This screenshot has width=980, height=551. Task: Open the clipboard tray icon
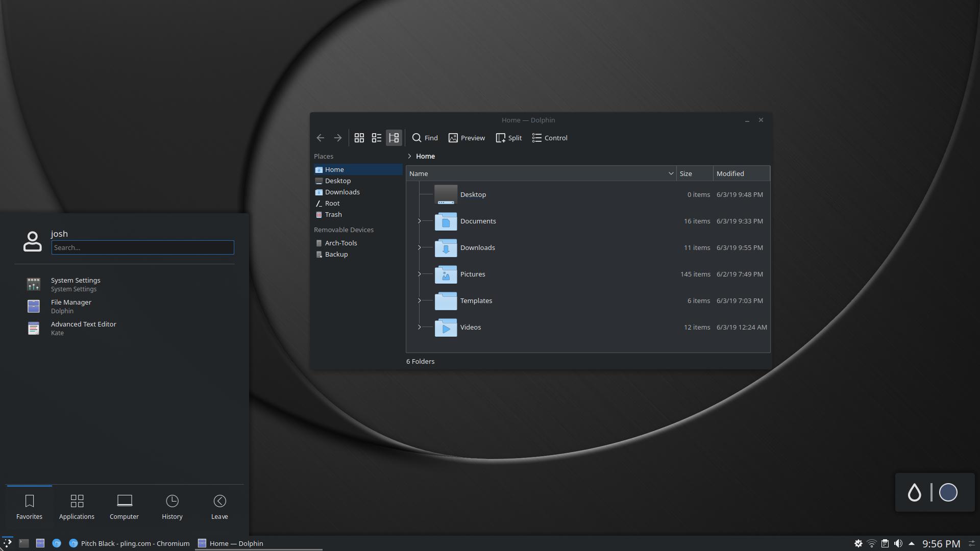coord(885,543)
